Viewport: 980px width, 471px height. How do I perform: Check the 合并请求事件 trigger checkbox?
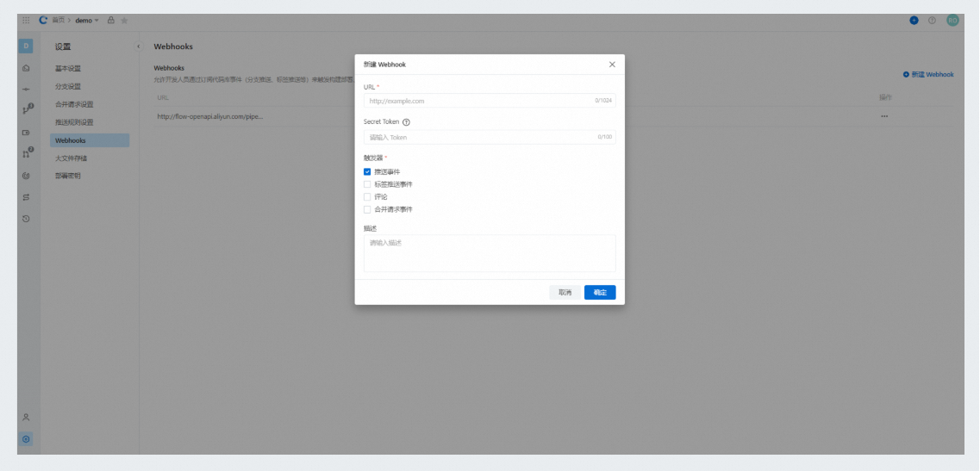pos(367,209)
